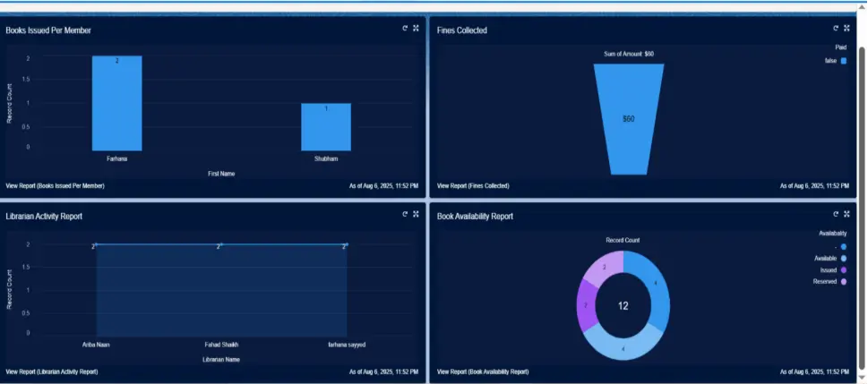Open View Report link for Librarian Activity Report
The width and height of the screenshot is (868, 384).
[x=52, y=371]
